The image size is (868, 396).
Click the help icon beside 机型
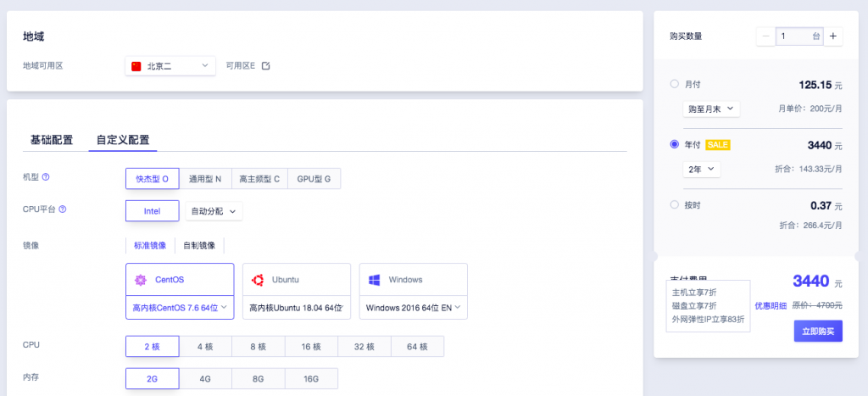(x=46, y=177)
